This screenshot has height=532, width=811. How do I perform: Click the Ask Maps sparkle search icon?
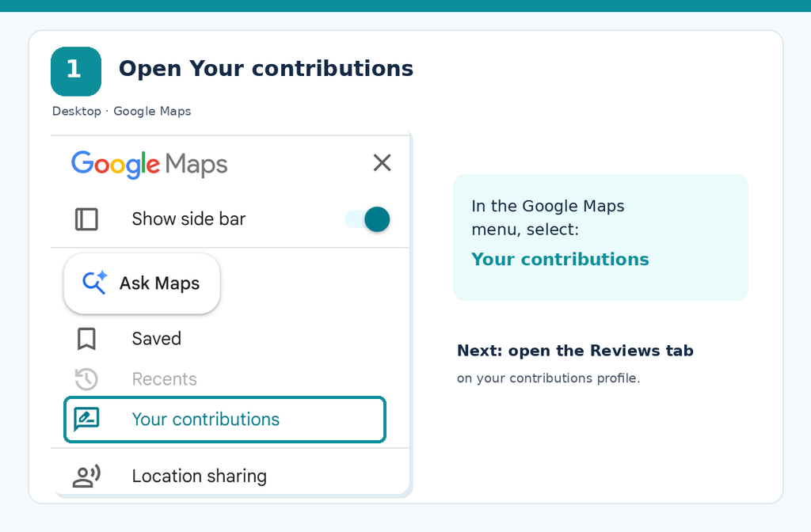coord(95,283)
